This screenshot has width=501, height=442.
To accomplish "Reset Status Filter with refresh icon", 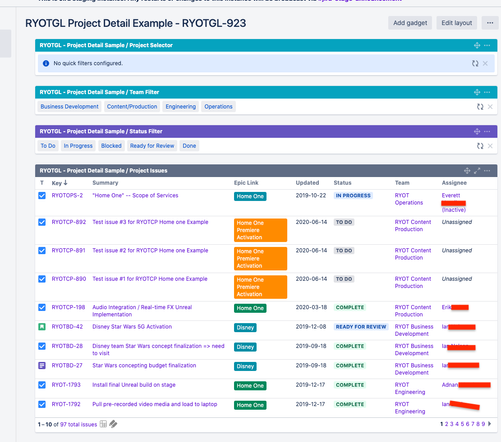I will (480, 146).
